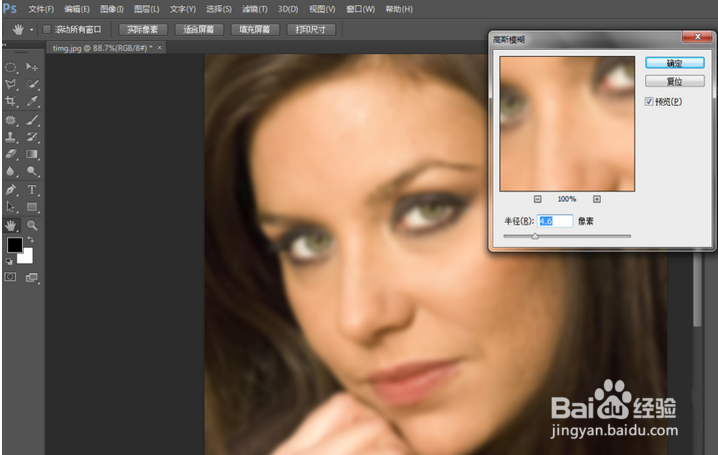Open the foreground black color swatch
The width and height of the screenshot is (718, 455).
pyautogui.click(x=14, y=245)
